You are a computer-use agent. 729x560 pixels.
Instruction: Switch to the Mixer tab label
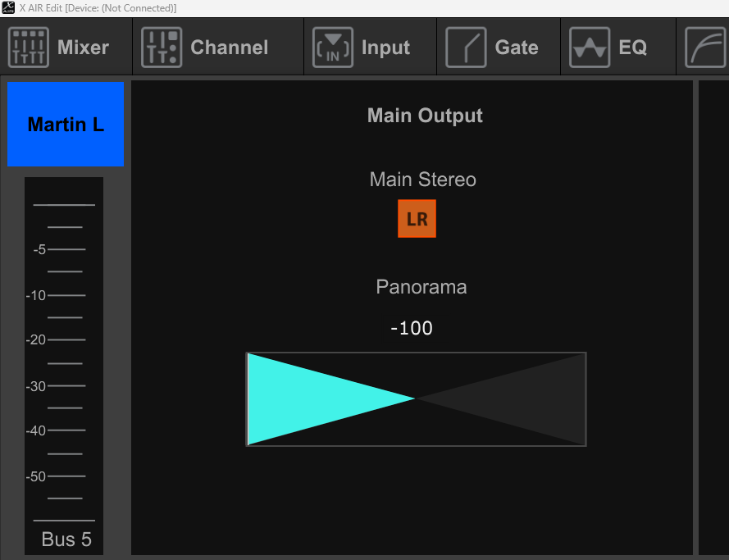coord(83,48)
